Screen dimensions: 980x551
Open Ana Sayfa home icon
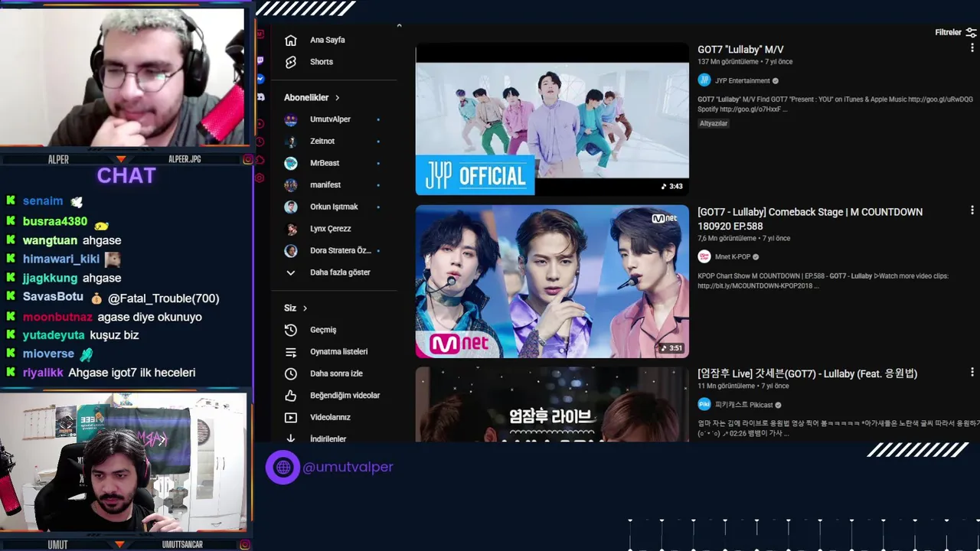pos(290,40)
